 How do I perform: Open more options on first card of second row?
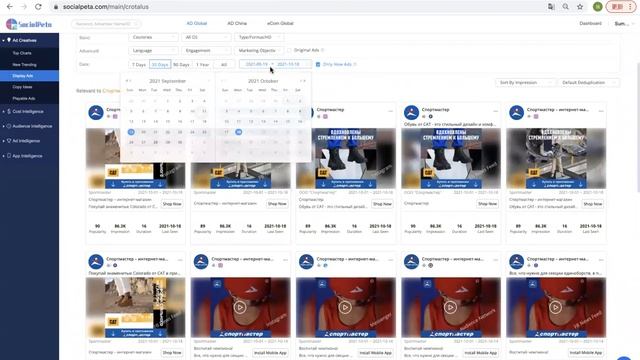[x=180, y=260]
